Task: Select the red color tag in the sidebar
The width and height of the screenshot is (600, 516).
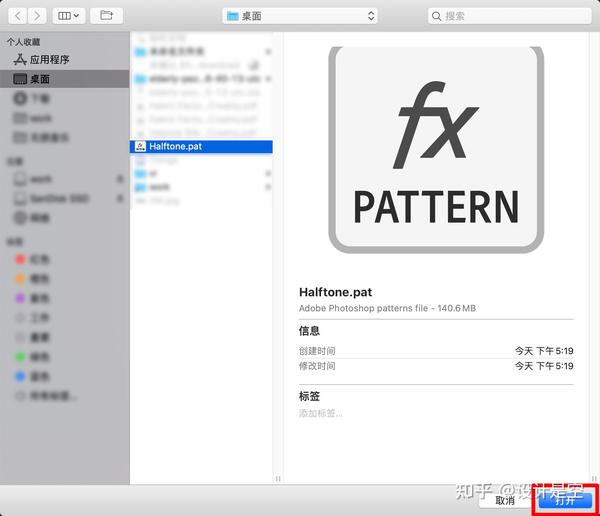Action: [x=20, y=259]
